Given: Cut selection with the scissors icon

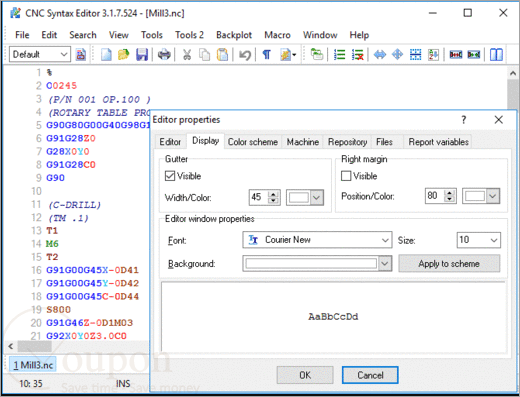Looking at the screenshot, I should (187, 54).
